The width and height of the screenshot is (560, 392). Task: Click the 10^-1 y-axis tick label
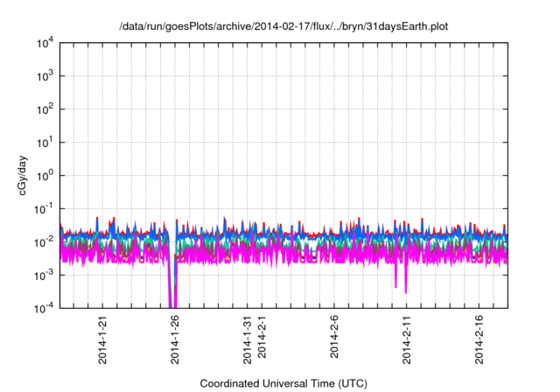point(44,208)
